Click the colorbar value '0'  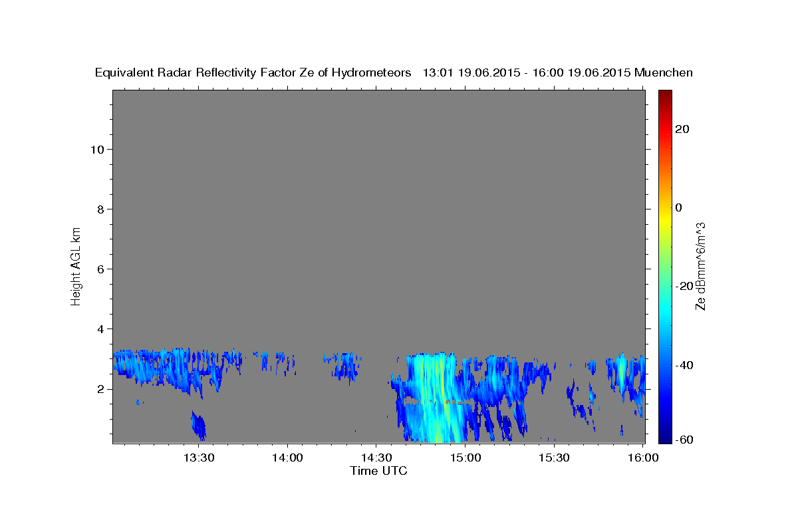click(679, 207)
